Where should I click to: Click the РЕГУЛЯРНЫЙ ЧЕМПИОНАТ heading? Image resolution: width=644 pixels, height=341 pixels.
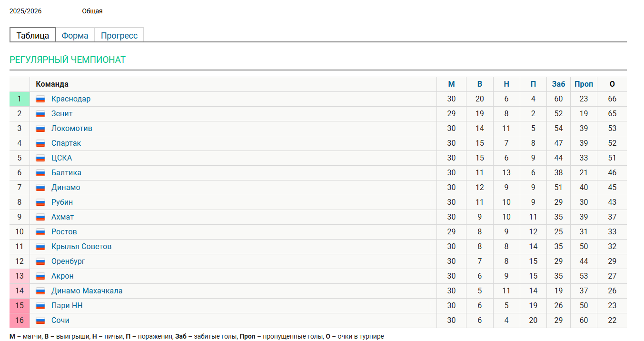[x=68, y=60]
